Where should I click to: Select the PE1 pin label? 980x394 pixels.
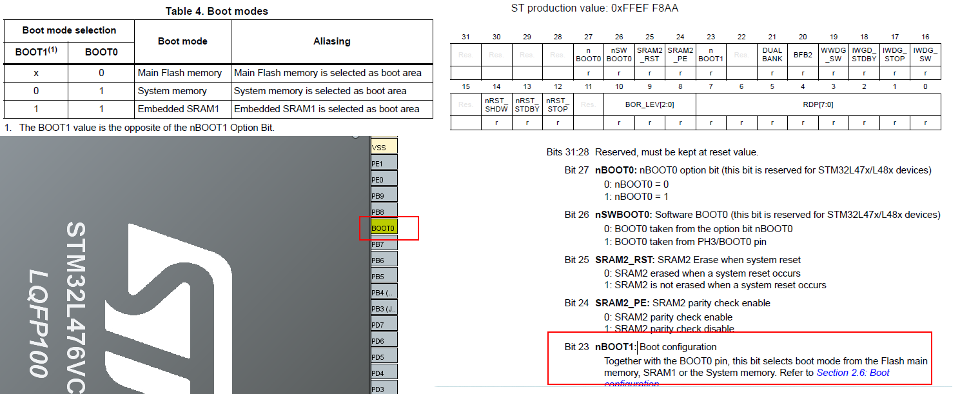[x=380, y=162]
